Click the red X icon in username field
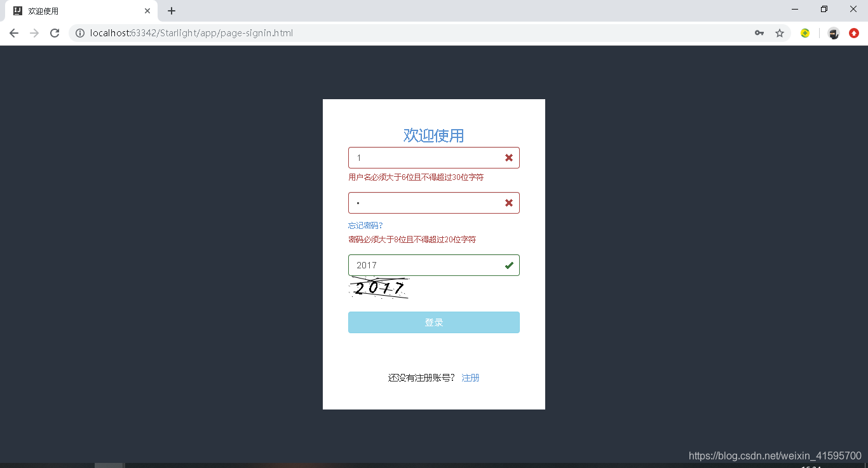Screen dimensions: 868x468 click(x=508, y=158)
